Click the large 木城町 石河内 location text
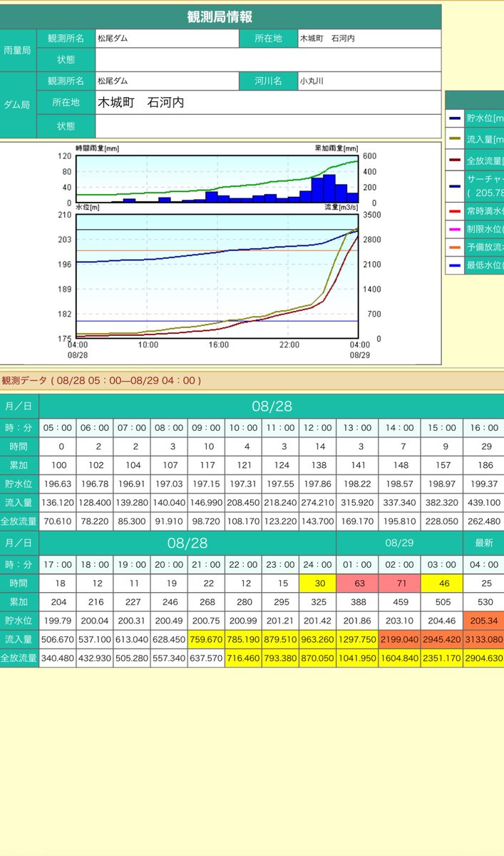This screenshot has width=504, height=856. pyautogui.click(x=140, y=103)
